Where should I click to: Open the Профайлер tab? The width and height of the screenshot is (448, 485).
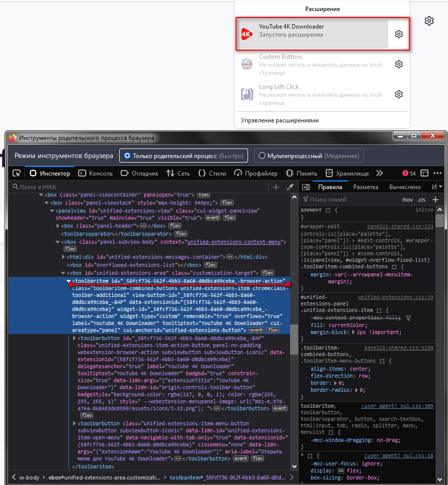[x=256, y=173]
